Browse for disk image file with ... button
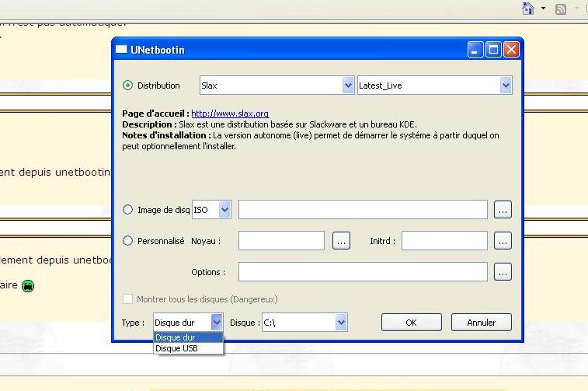This screenshot has height=391, width=588. click(x=503, y=210)
